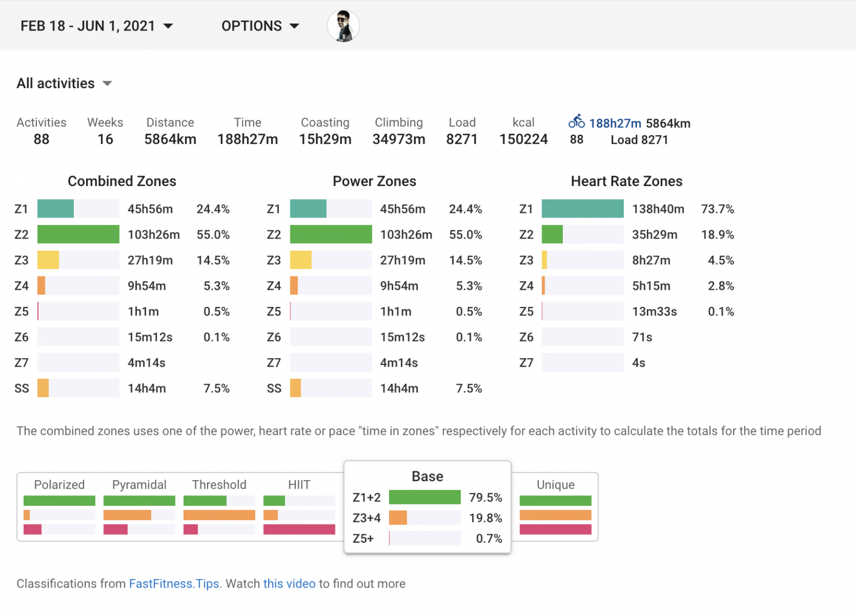The height and width of the screenshot is (616, 856).
Task: Click the Combined Zones Z2 green bar
Action: tap(78, 234)
